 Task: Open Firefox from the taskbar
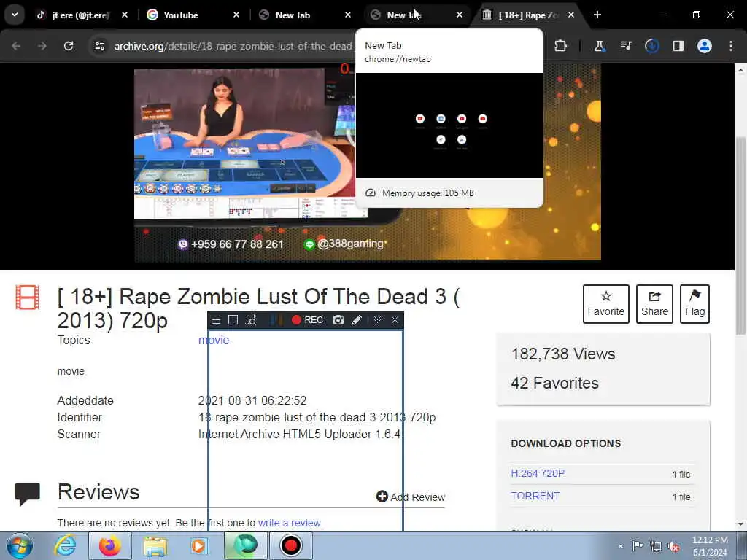[x=110, y=545]
